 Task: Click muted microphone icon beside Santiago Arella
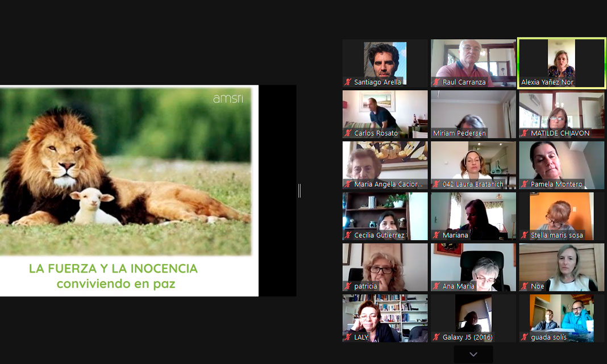click(x=348, y=82)
